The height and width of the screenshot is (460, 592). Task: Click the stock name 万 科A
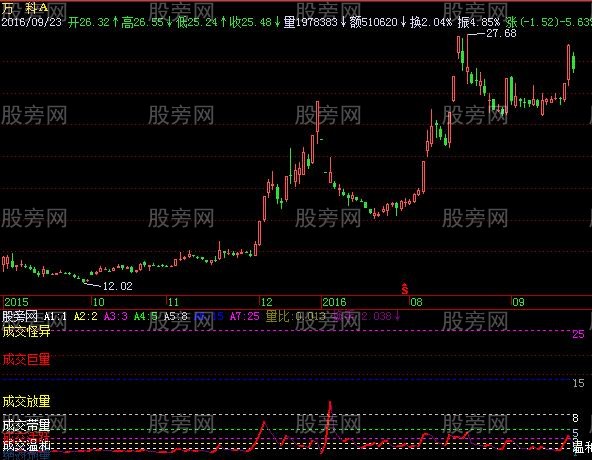pos(25,8)
